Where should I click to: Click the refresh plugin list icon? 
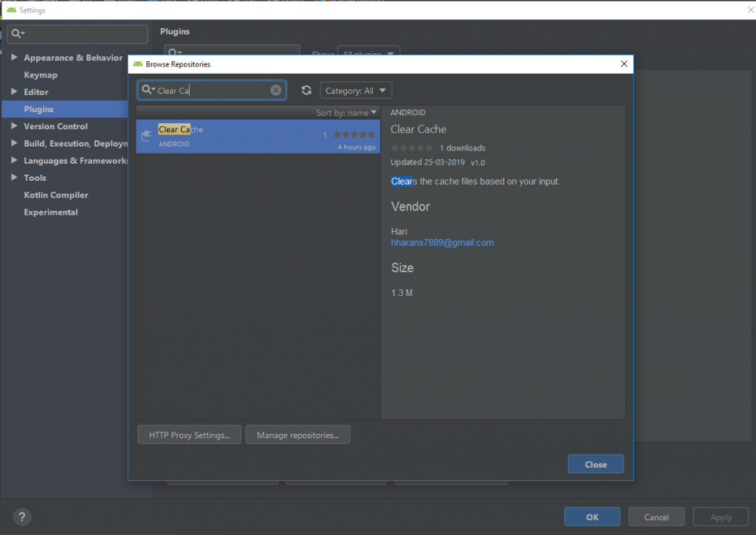(306, 90)
